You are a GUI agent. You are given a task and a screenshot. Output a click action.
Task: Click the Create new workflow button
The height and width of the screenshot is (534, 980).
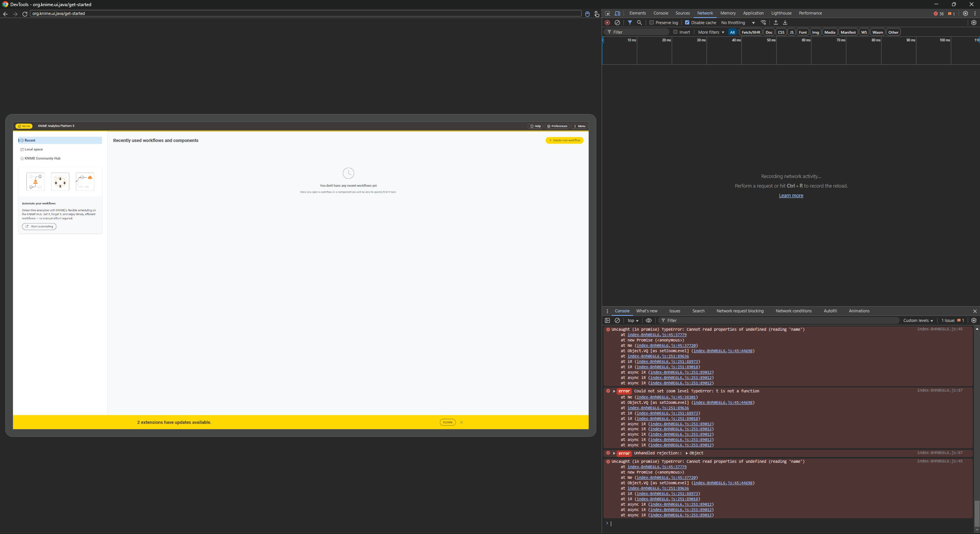[x=564, y=140]
